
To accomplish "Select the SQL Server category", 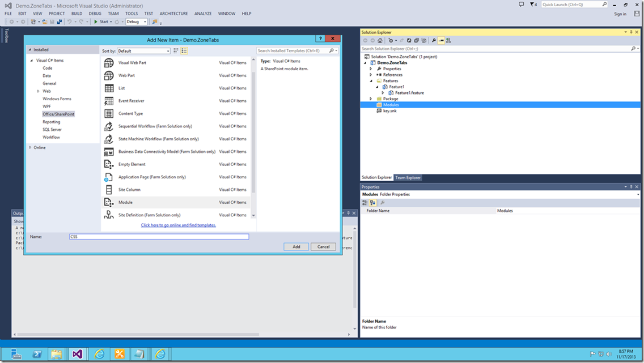I will coord(52,130).
